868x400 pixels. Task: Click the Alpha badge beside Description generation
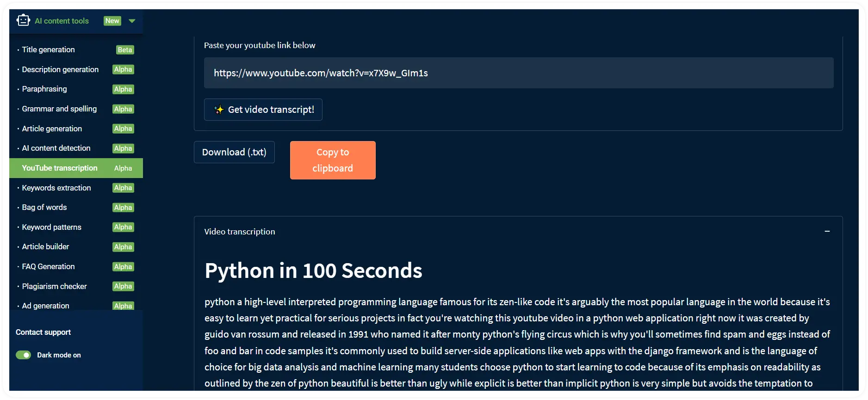tap(123, 69)
